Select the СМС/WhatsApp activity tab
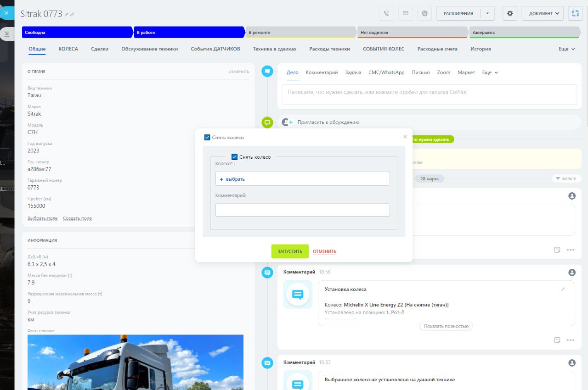The height and width of the screenshot is (390, 588). click(x=386, y=72)
